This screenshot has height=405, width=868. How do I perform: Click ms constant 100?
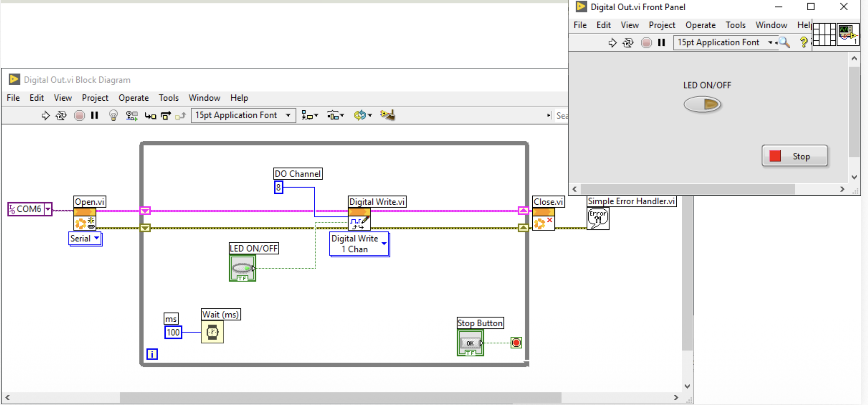(x=173, y=332)
